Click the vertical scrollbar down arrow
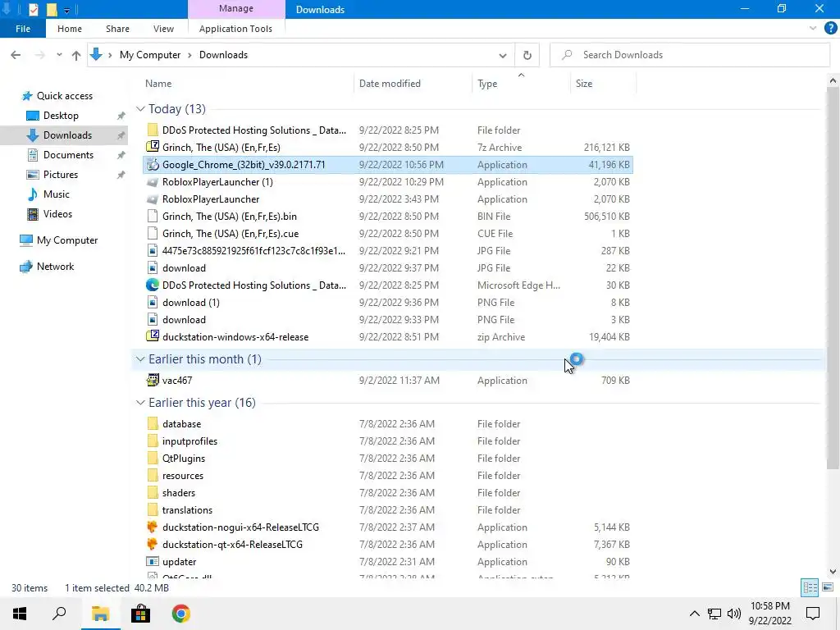 pyautogui.click(x=833, y=572)
